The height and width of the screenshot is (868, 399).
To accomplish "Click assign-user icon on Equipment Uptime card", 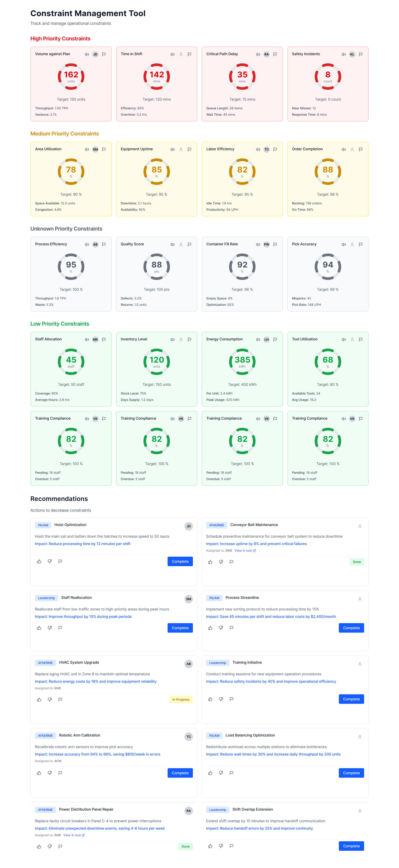I will click(x=181, y=149).
